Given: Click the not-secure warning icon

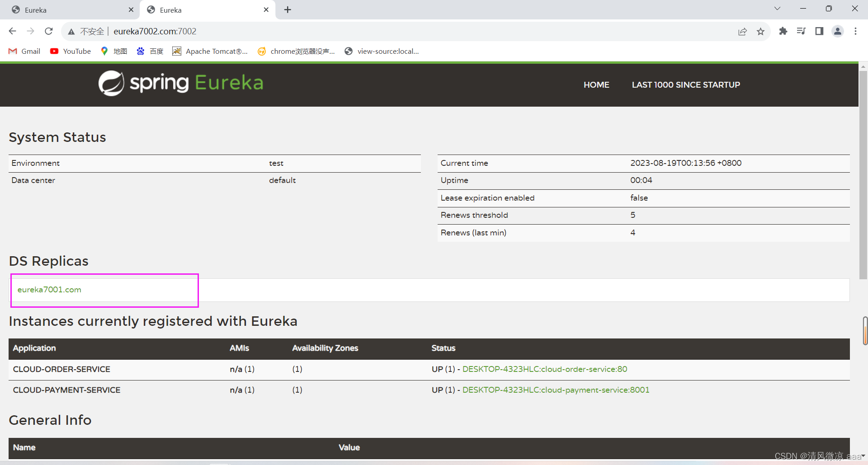Looking at the screenshot, I should point(71,32).
